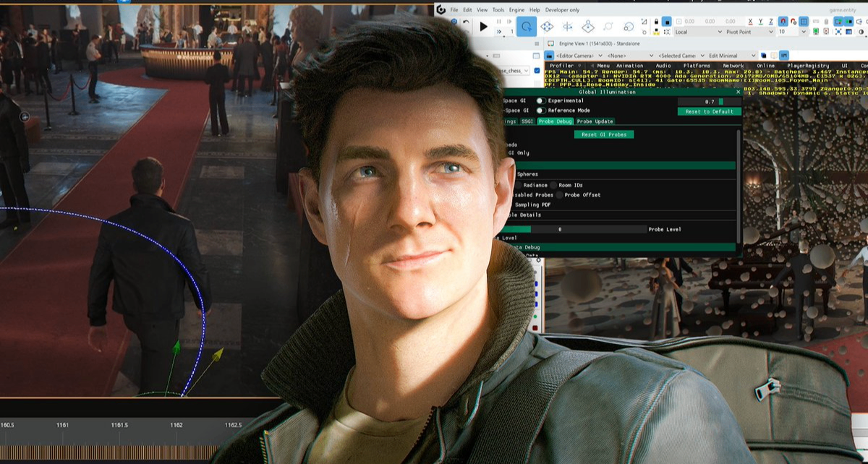Open the None dropdown in the Engine View
Viewport: 868px width, 464px height.
point(630,56)
